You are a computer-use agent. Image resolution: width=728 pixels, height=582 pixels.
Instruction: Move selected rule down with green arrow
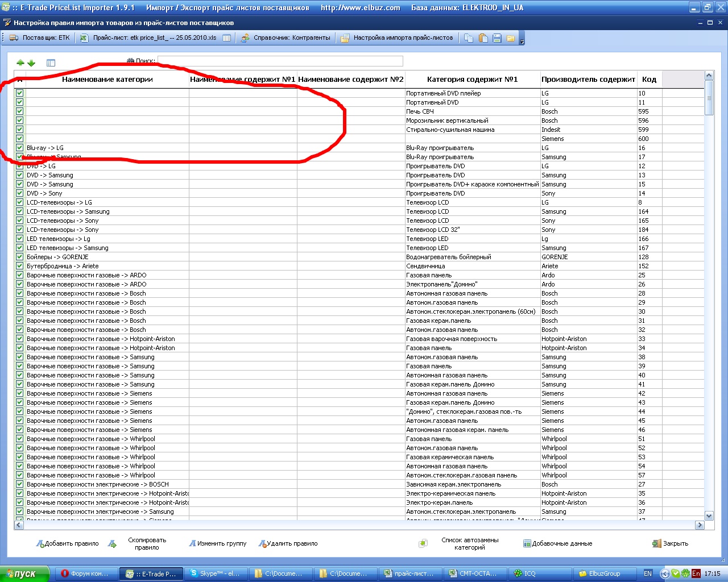point(31,63)
